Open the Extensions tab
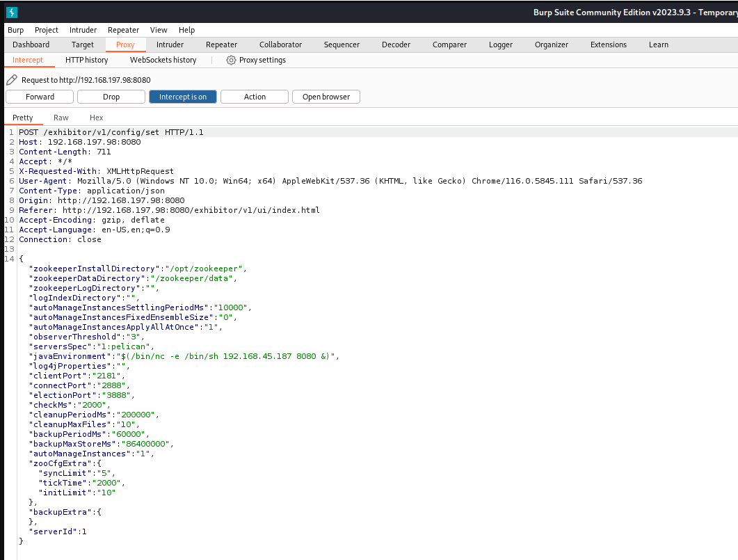The width and height of the screenshot is (738, 560). [x=609, y=45]
